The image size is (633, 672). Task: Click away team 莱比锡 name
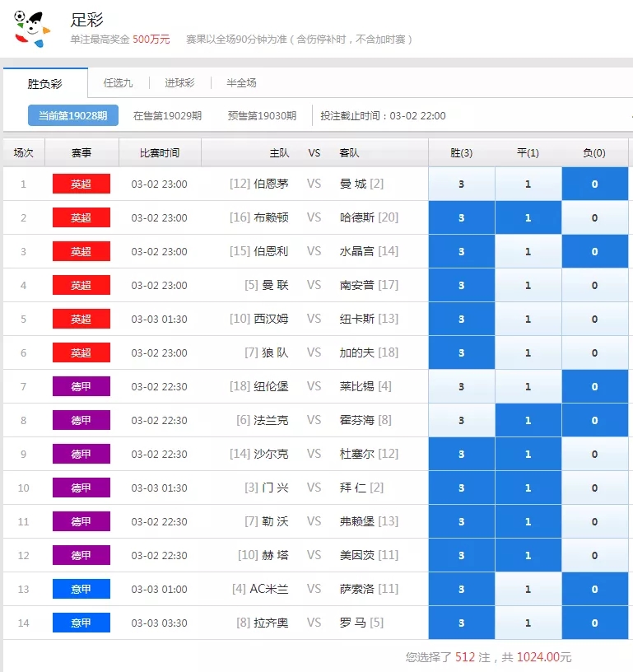356,386
